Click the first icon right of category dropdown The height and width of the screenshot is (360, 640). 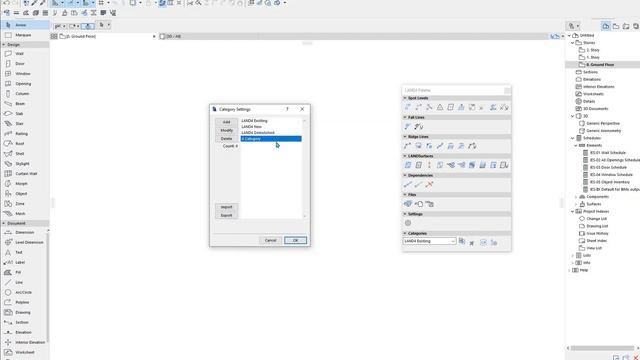(462, 242)
